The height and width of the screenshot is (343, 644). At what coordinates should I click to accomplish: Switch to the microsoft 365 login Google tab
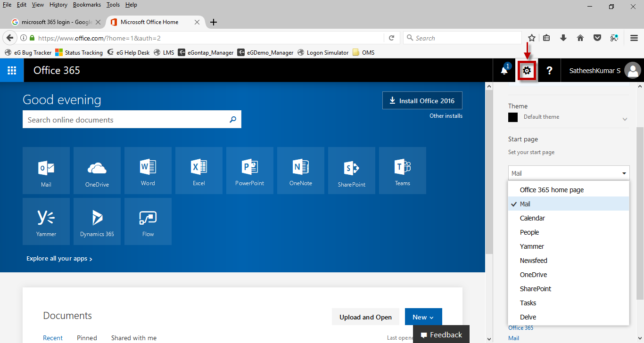point(56,22)
